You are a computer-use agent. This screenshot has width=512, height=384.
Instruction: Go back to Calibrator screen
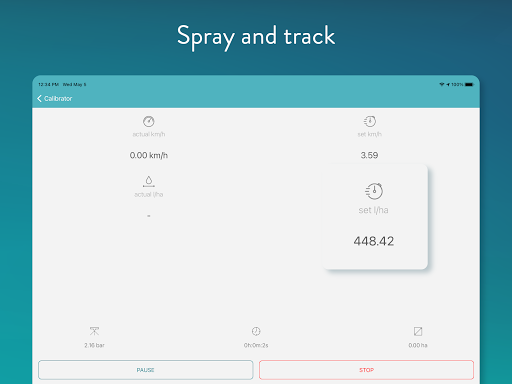tap(55, 98)
